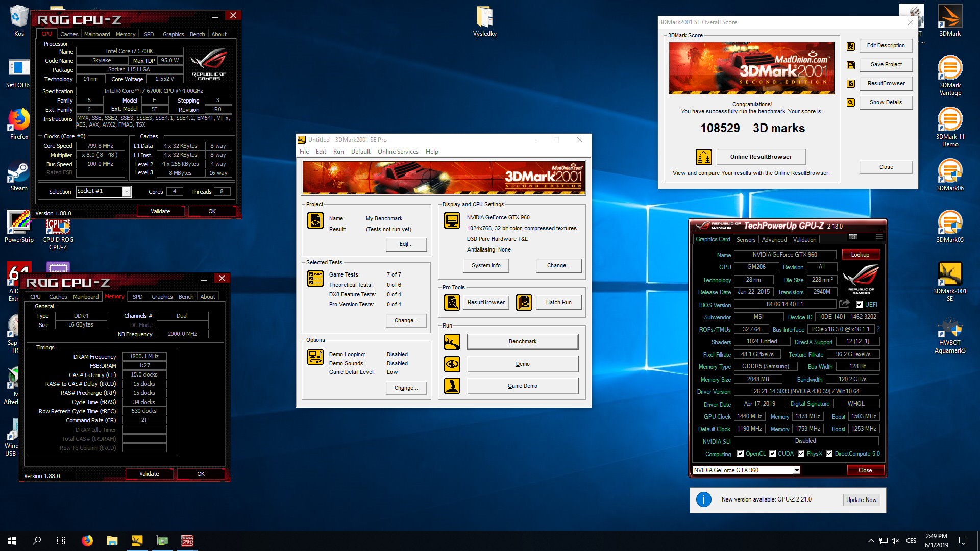Click System Info button in 3DMark2001
This screenshot has width=980, height=551.
pyautogui.click(x=486, y=266)
